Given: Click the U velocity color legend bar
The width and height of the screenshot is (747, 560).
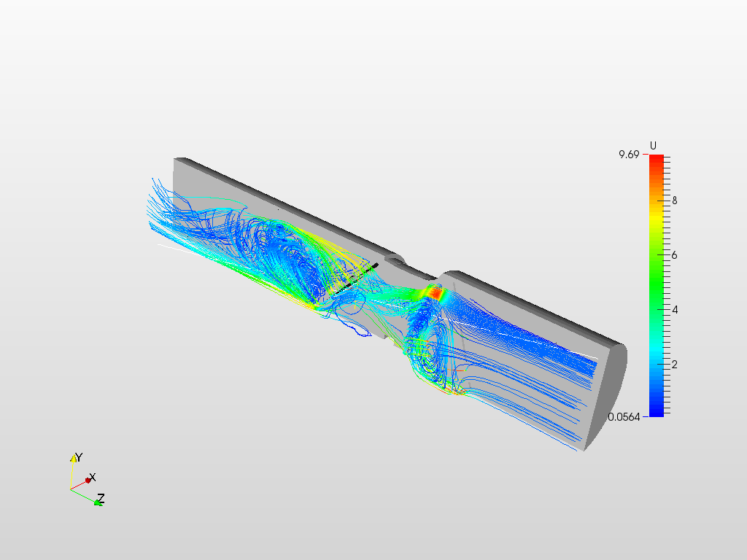Looking at the screenshot, I should click(x=656, y=286).
